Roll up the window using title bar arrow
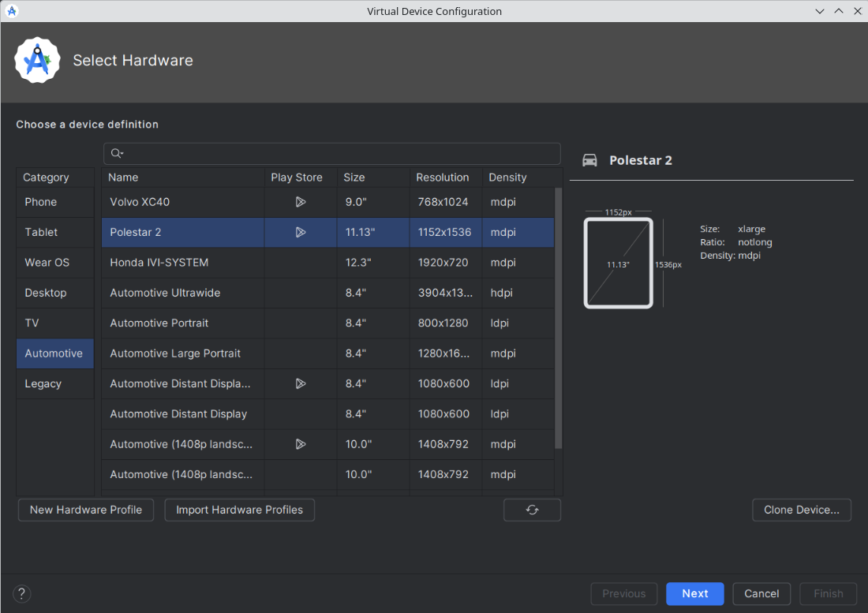The width and height of the screenshot is (868, 613). point(839,11)
